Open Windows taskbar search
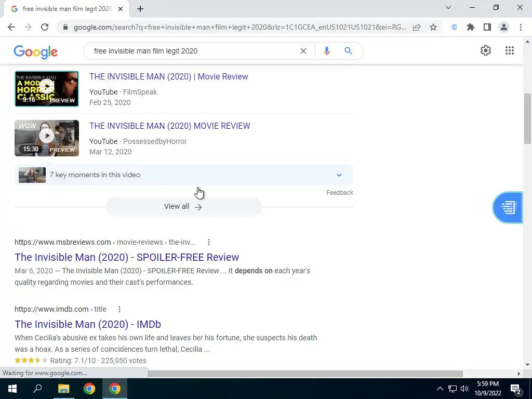This screenshot has height=399, width=532. [37, 389]
